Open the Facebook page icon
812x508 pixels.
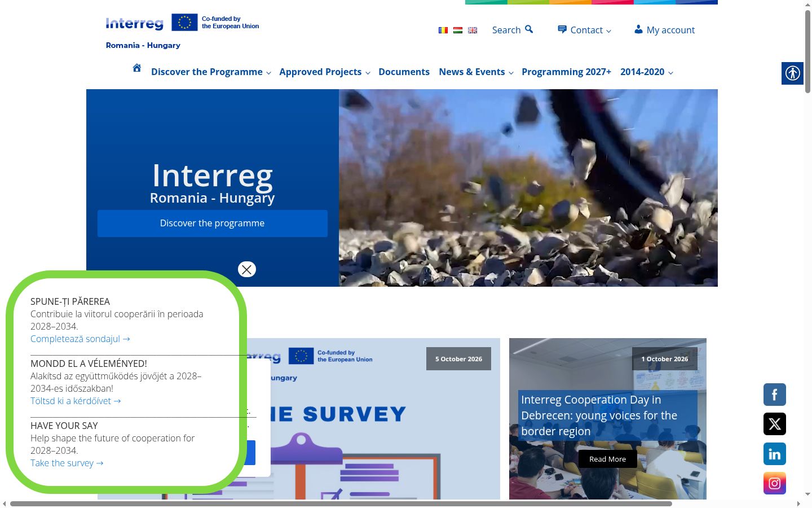coord(775,395)
